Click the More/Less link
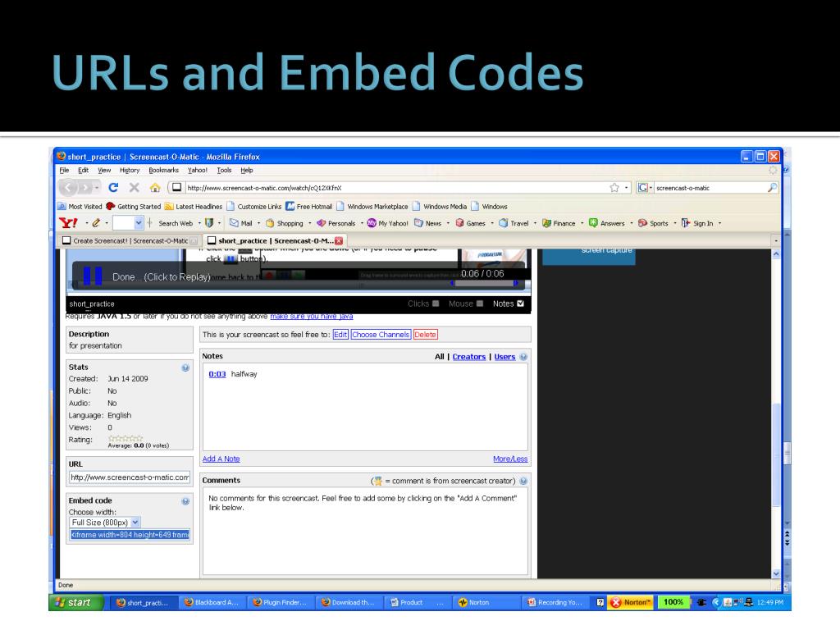840x630 pixels. click(510, 459)
